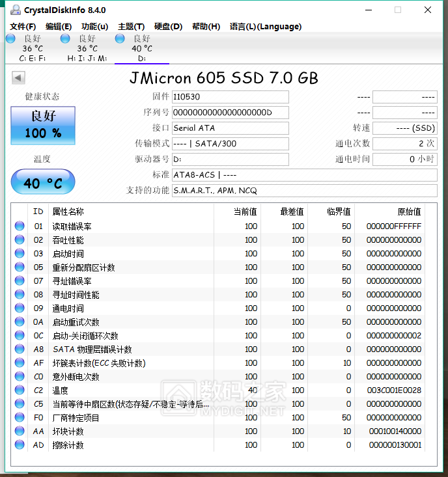The width and height of the screenshot is (448, 477).
Task: Open the 语言(L)(Language) menu
Action: coord(266,27)
